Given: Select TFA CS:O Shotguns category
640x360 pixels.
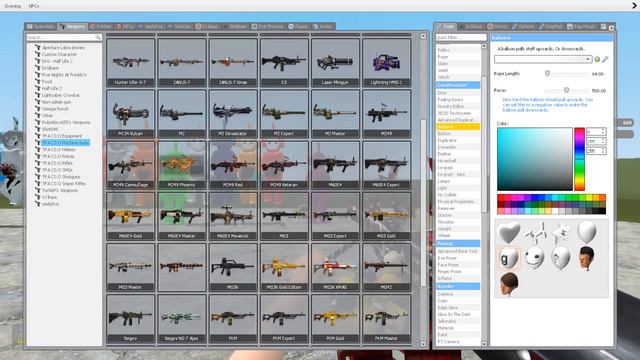Looking at the screenshot, I should point(60,177).
